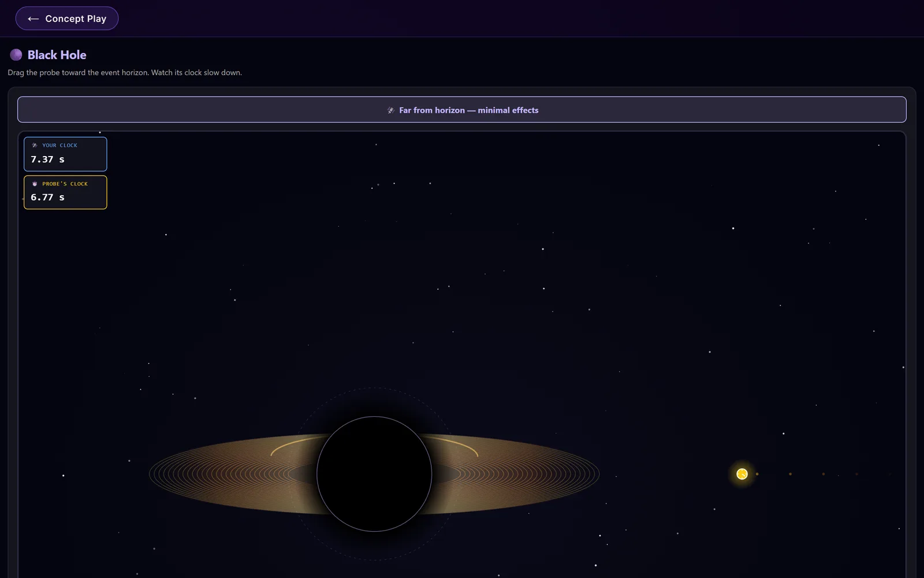Screen dimensions: 924x578
Task: Click the black hole's dark center
Action: tap(374, 474)
